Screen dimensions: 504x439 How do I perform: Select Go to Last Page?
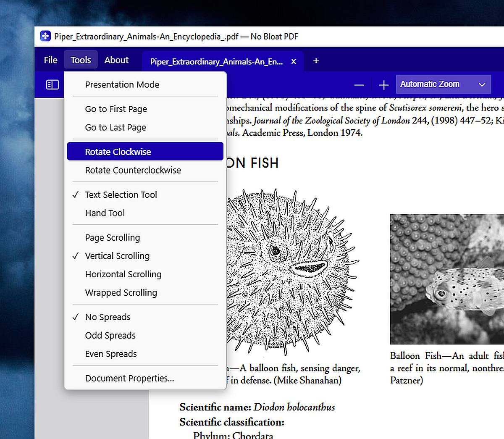(145, 127)
